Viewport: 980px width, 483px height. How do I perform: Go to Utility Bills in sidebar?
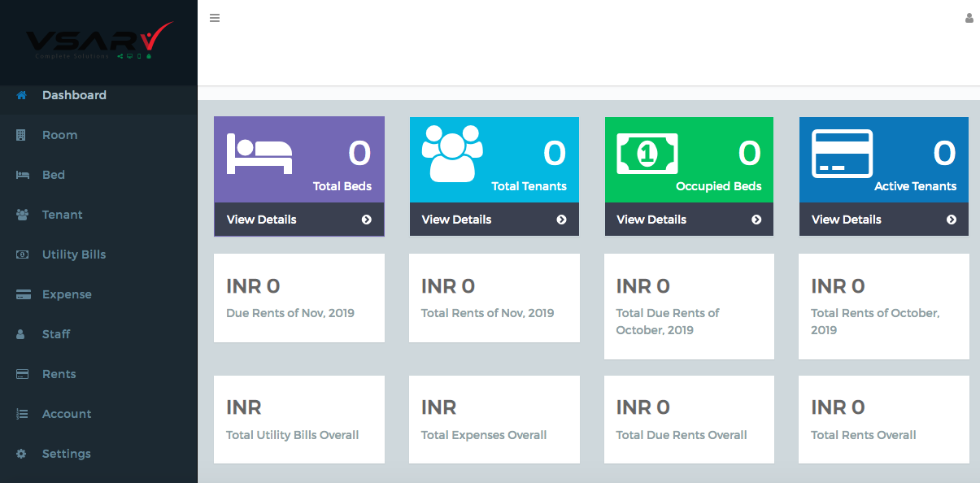pyautogui.click(x=73, y=255)
